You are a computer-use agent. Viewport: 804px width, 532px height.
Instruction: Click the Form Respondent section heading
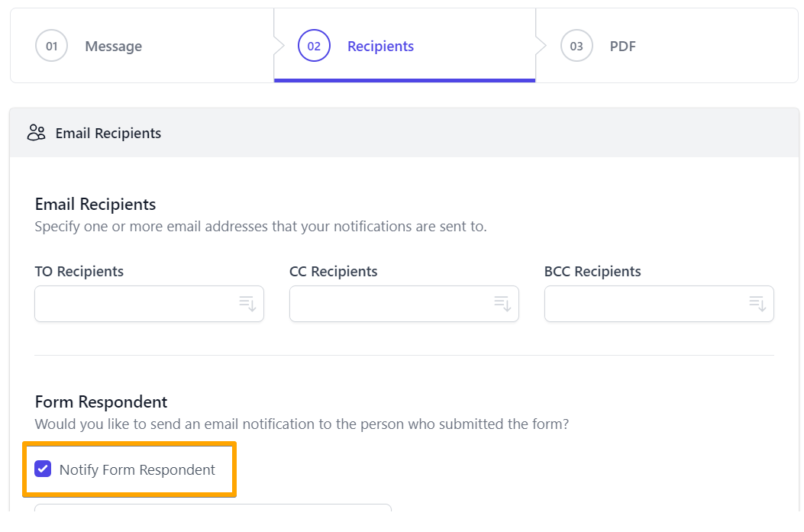pyautogui.click(x=101, y=401)
